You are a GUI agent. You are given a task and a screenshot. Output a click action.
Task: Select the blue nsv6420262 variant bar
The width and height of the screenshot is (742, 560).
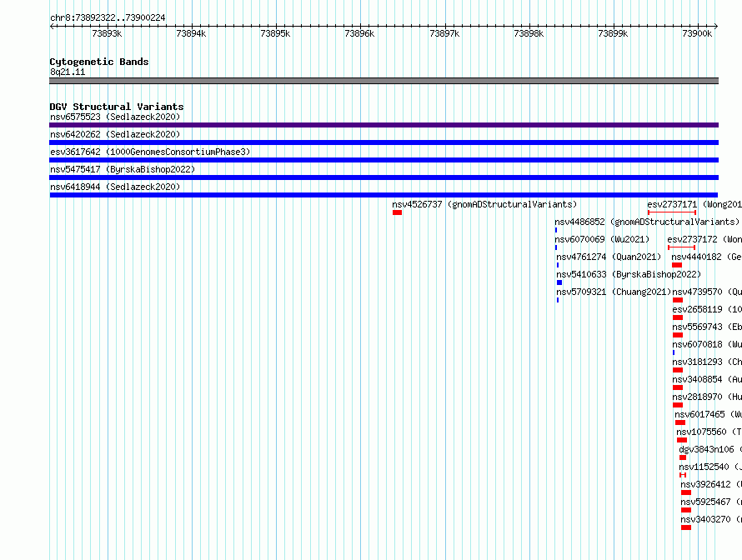click(384, 142)
